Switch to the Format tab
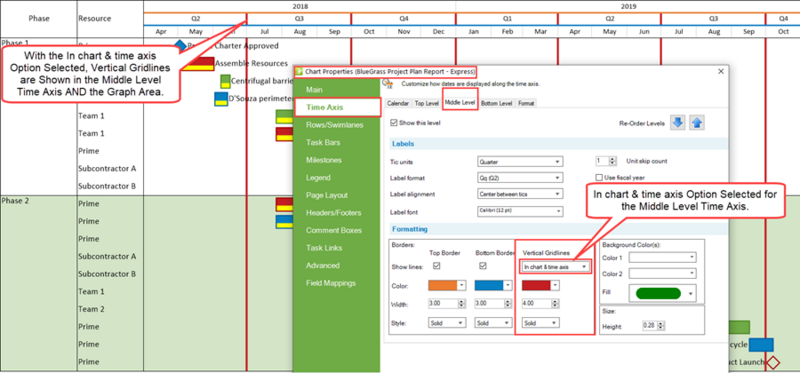The height and width of the screenshot is (373, 800). pyautogui.click(x=526, y=103)
